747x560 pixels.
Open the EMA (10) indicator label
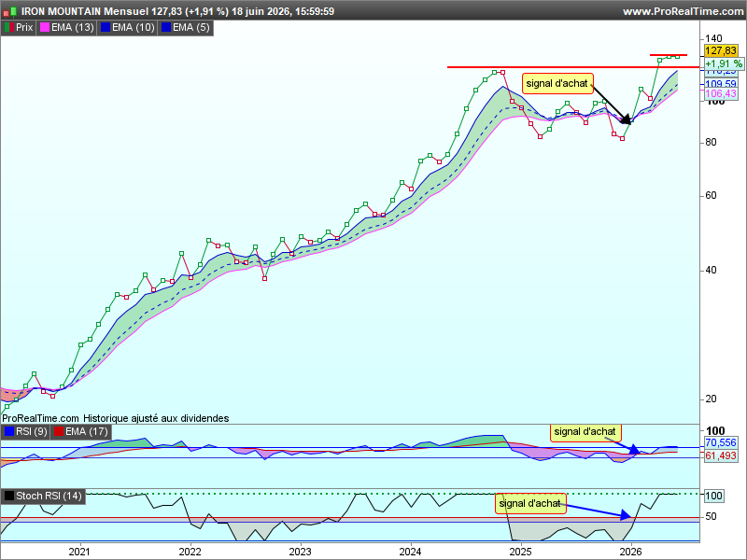(134, 28)
